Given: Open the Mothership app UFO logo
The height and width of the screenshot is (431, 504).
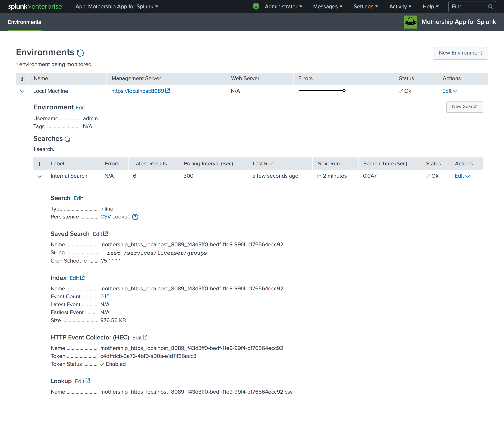Looking at the screenshot, I should (410, 22).
